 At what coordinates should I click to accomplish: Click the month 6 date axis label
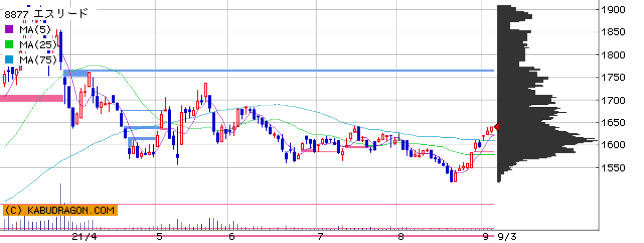click(231, 236)
